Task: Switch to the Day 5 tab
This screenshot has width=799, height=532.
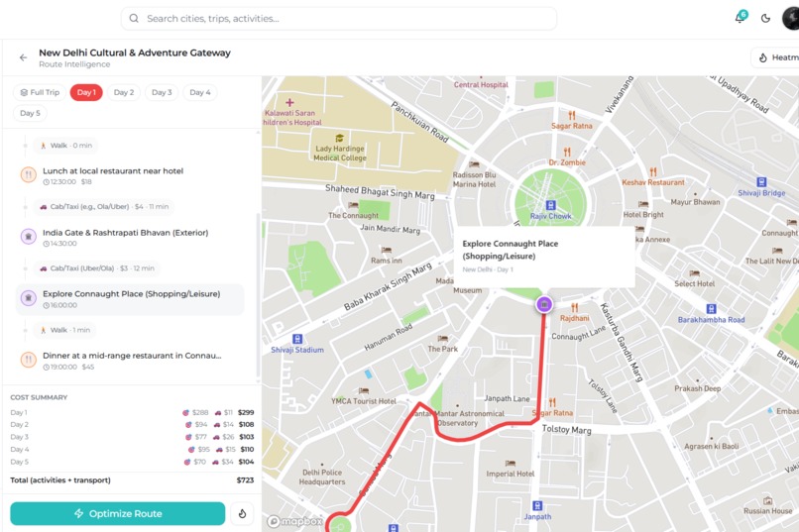Action: (x=30, y=113)
